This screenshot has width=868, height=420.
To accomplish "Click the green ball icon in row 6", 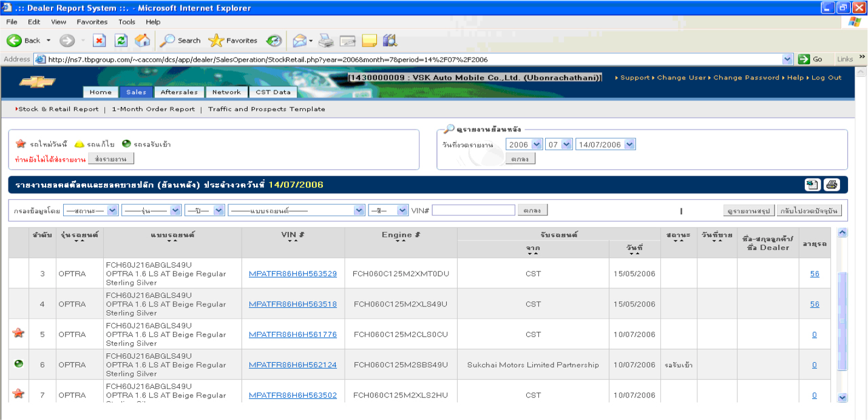I will tap(19, 364).
